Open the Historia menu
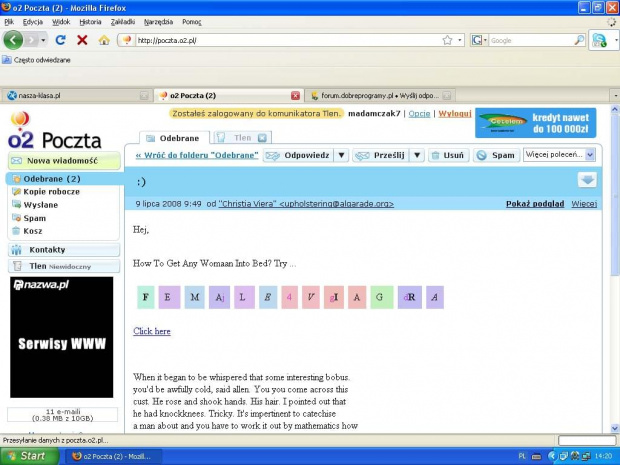 click(90, 22)
